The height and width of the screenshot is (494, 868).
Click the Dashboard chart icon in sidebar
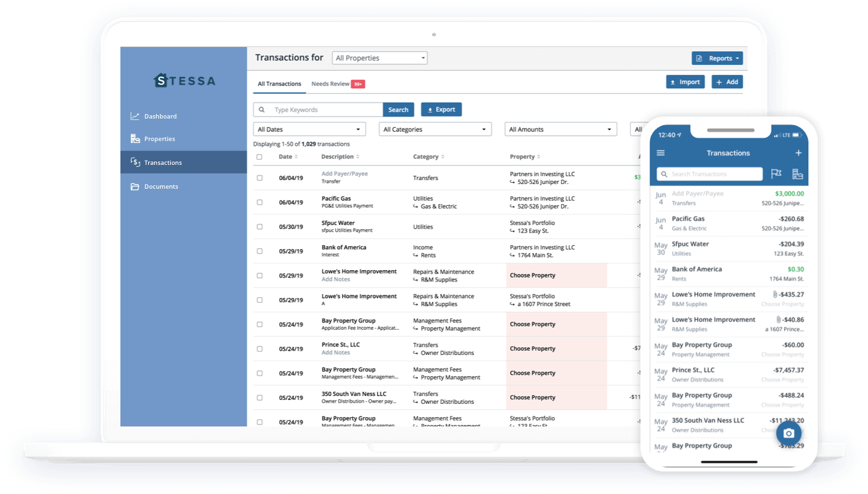(x=135, y=117)
